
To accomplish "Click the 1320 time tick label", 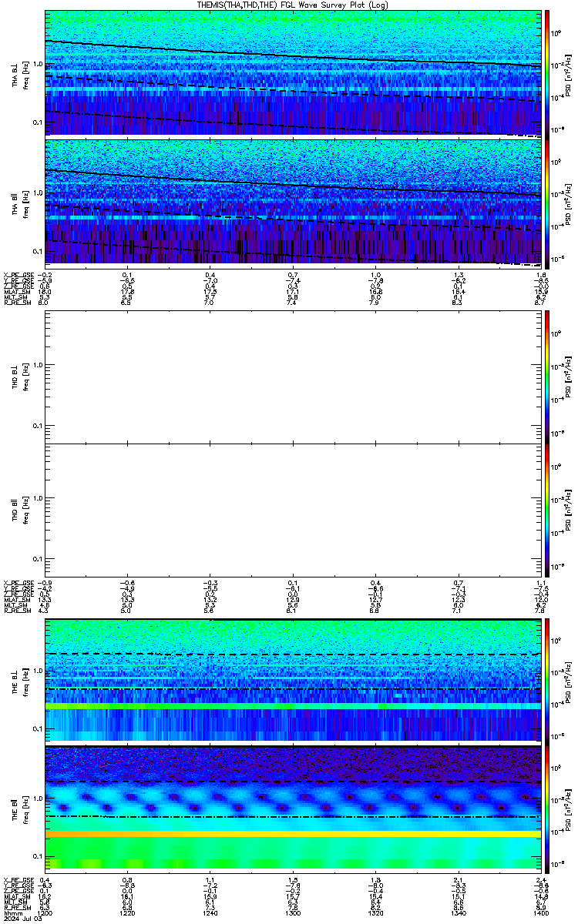I will [x=375, y=913].
